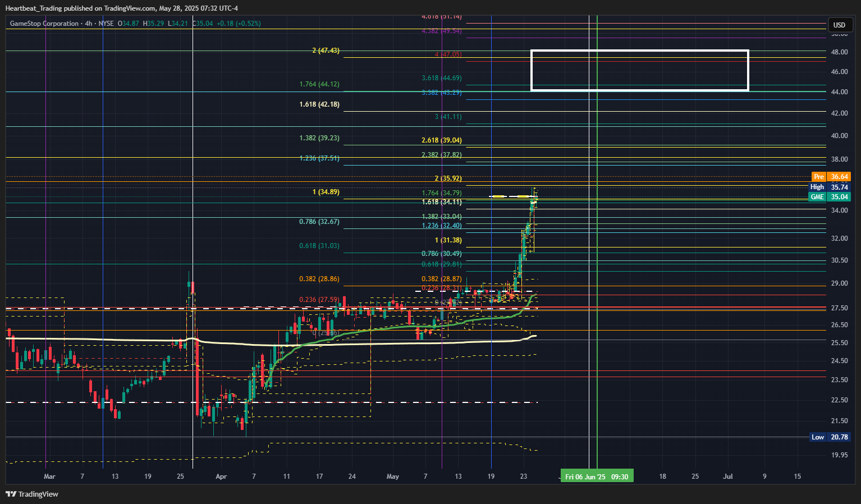
Task: Click the 44.00 tick on price axis
Action: [x=839, y=92]
